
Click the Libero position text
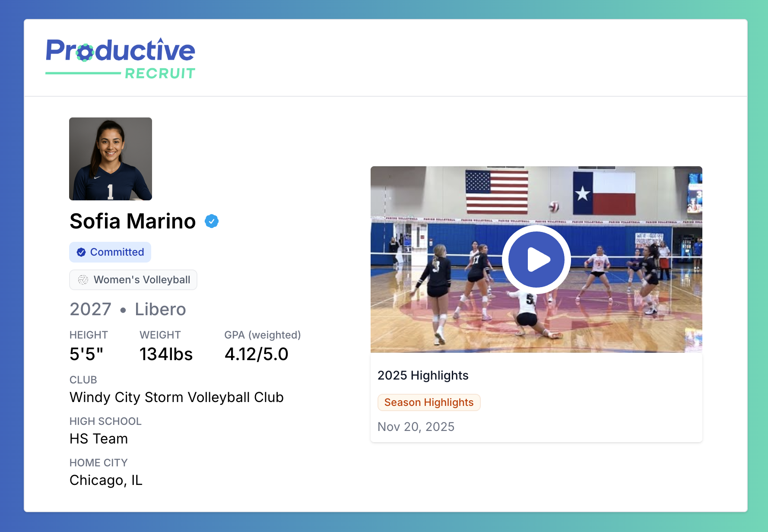pos(160,309)
